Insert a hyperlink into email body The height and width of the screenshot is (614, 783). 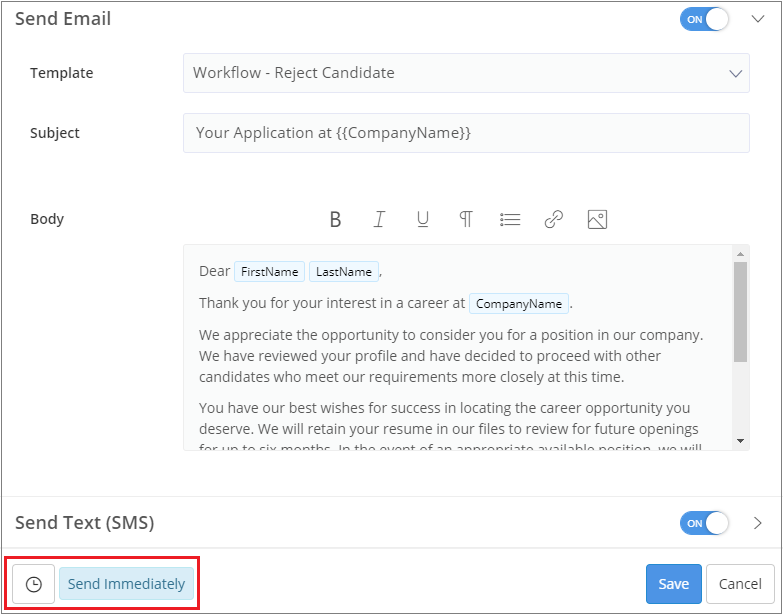point(553,220)
